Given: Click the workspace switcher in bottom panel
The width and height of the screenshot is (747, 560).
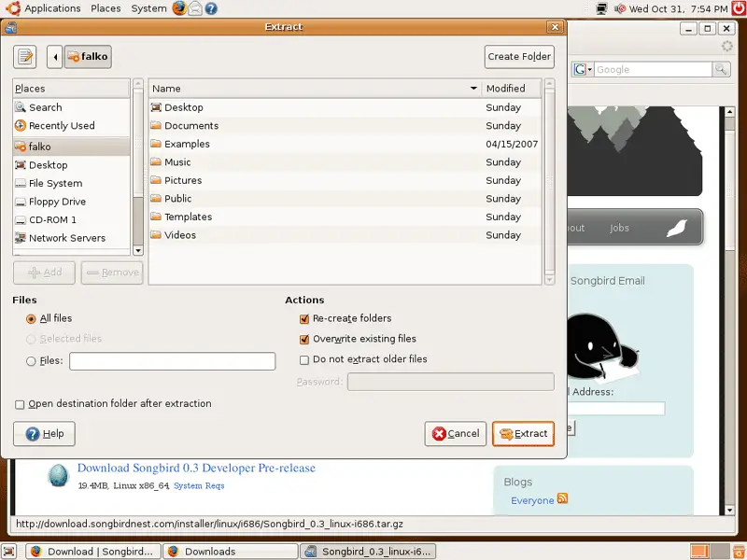Looking at the screenshot, I should point(710,552).
